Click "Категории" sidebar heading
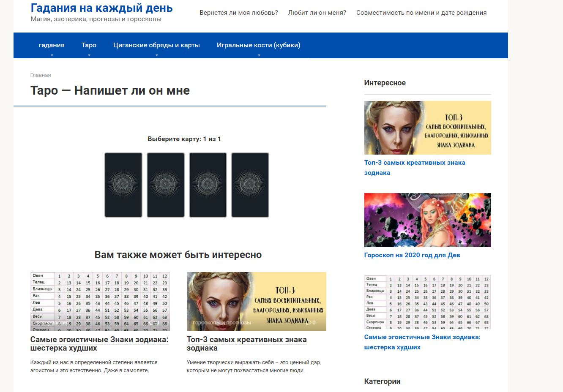The image size is (563, 392). point(382,381)
